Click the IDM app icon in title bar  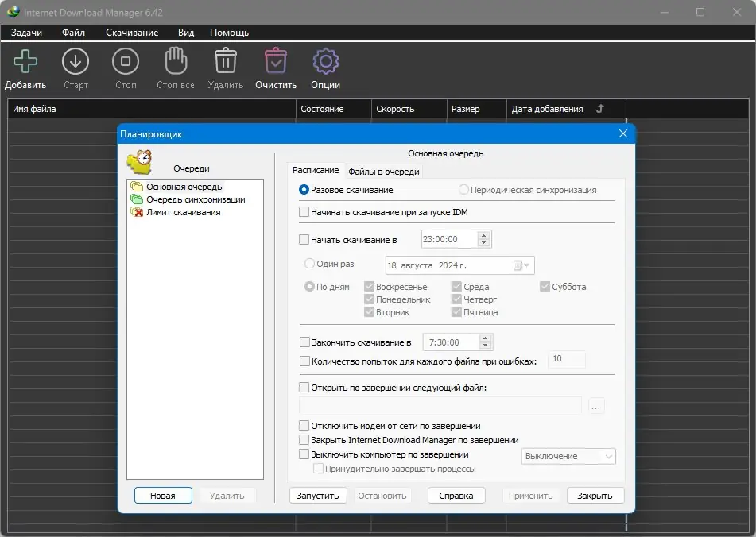13,12
